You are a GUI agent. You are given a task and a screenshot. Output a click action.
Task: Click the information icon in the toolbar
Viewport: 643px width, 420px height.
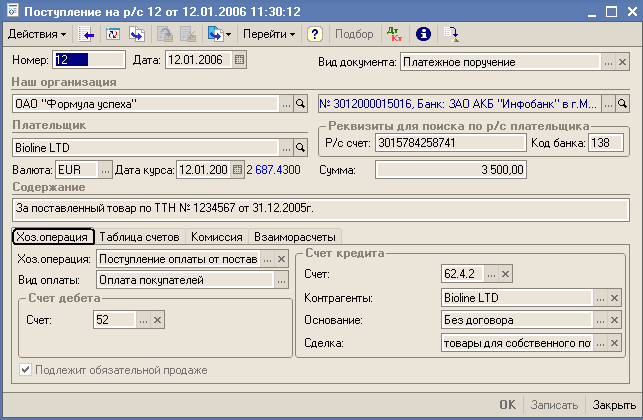coord(423,34)
